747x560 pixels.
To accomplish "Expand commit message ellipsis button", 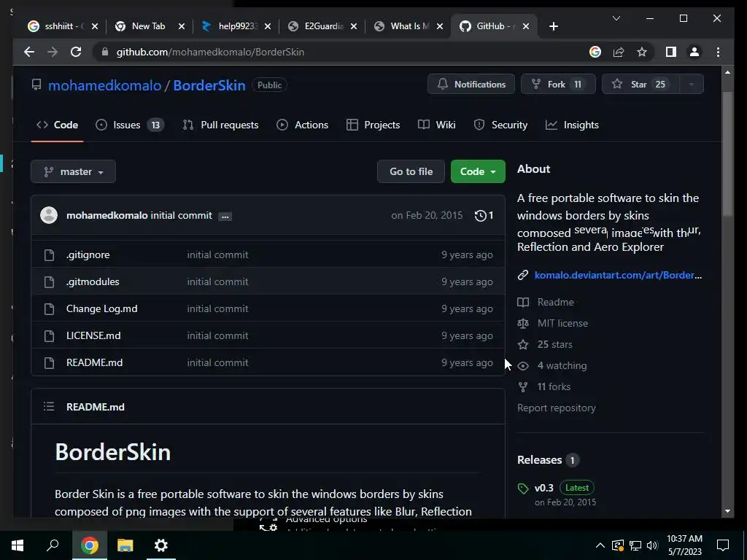I will pos(225,216).
